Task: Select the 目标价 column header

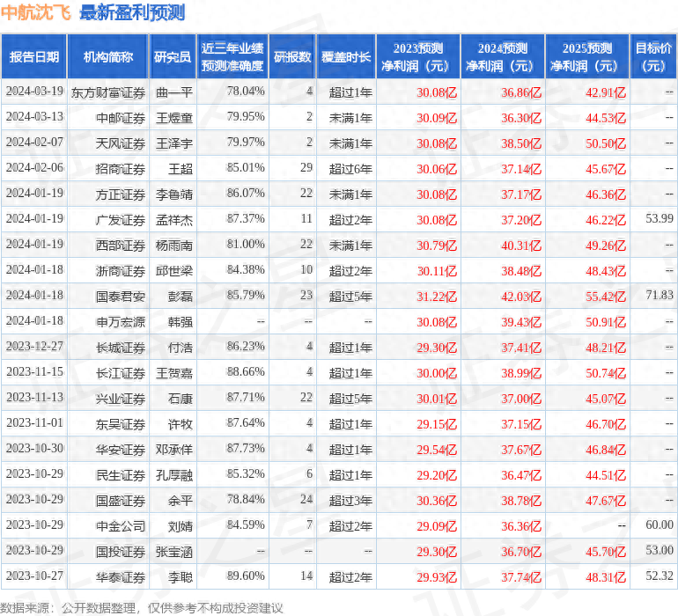Action: click(x=655, y=57)
